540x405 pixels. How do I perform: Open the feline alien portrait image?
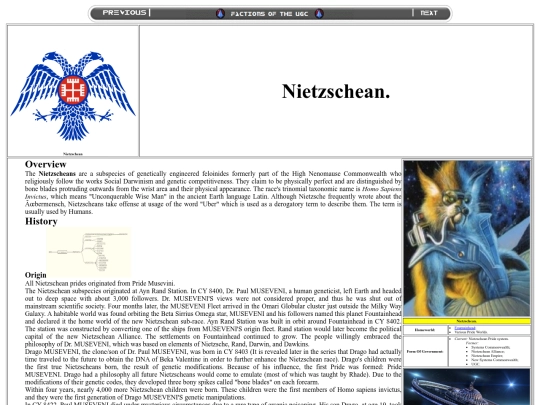coord(467,238)
